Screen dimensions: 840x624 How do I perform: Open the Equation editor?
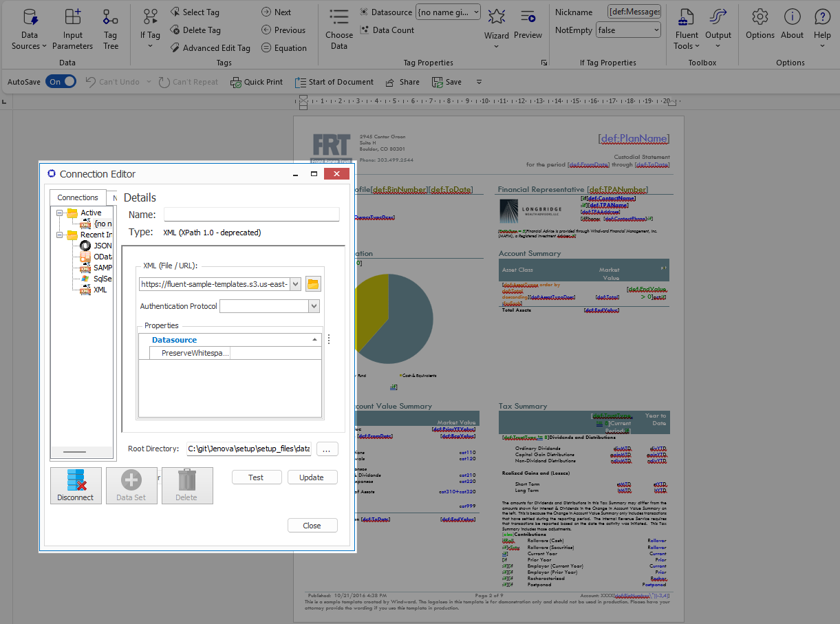click(284, 48)
